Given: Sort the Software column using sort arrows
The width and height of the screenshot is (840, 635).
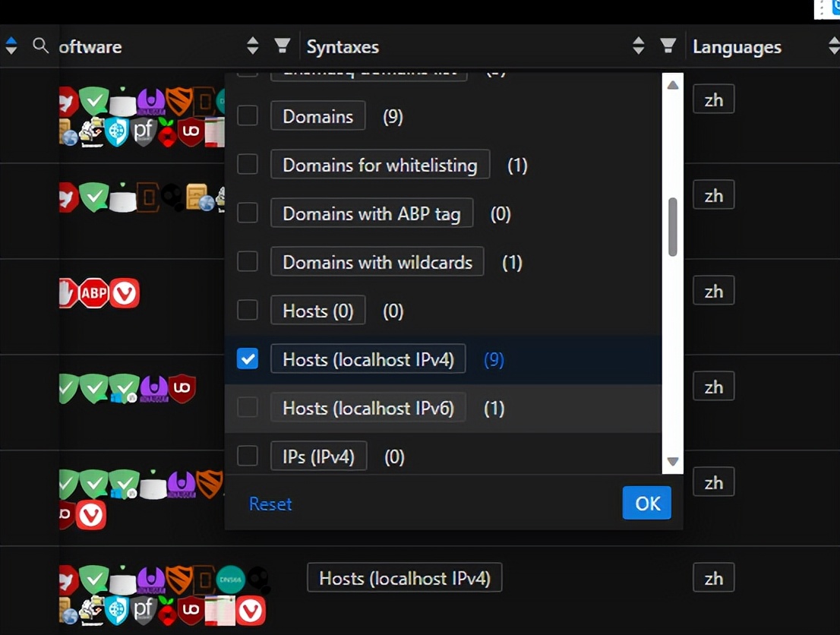Looking at the screenshot, I should point(253,46).
